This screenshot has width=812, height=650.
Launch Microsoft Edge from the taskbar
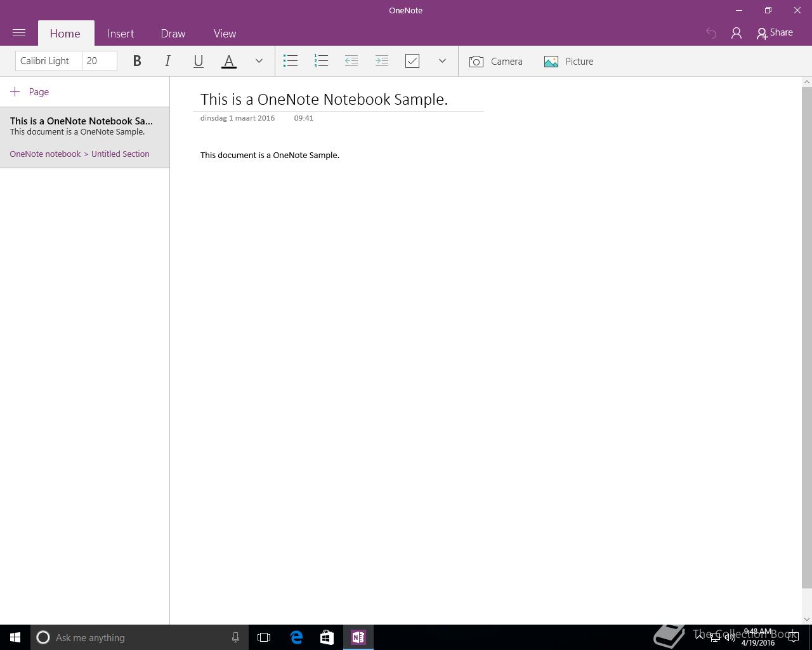pos(296,637)
